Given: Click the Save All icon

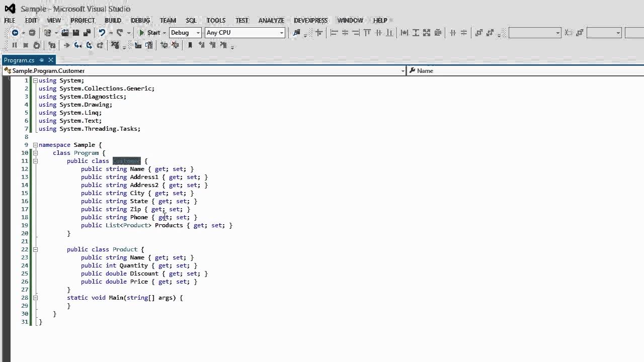Looking at the screenshot, I should pos(87,33).
